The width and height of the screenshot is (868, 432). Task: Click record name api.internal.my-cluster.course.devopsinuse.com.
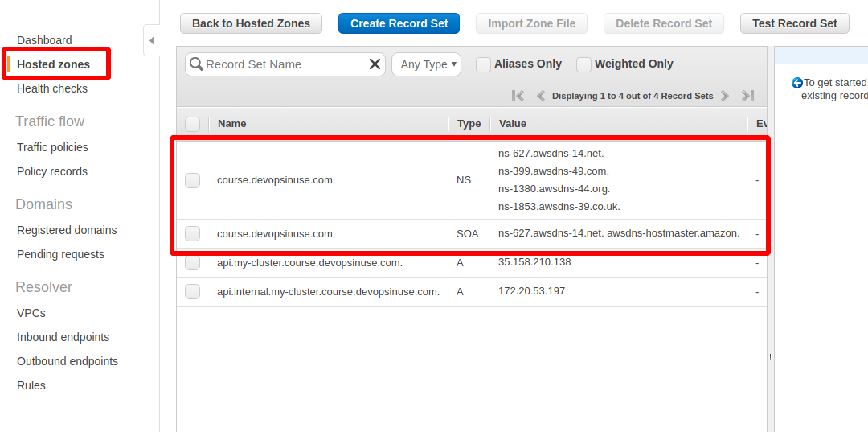click(x=328, y=291)
